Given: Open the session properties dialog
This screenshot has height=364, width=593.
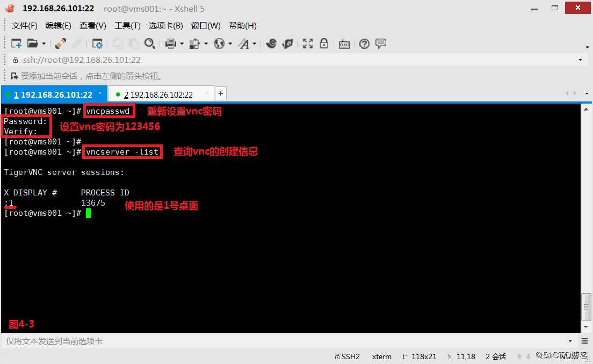Looking at the screenshot, I should (97, 43).
